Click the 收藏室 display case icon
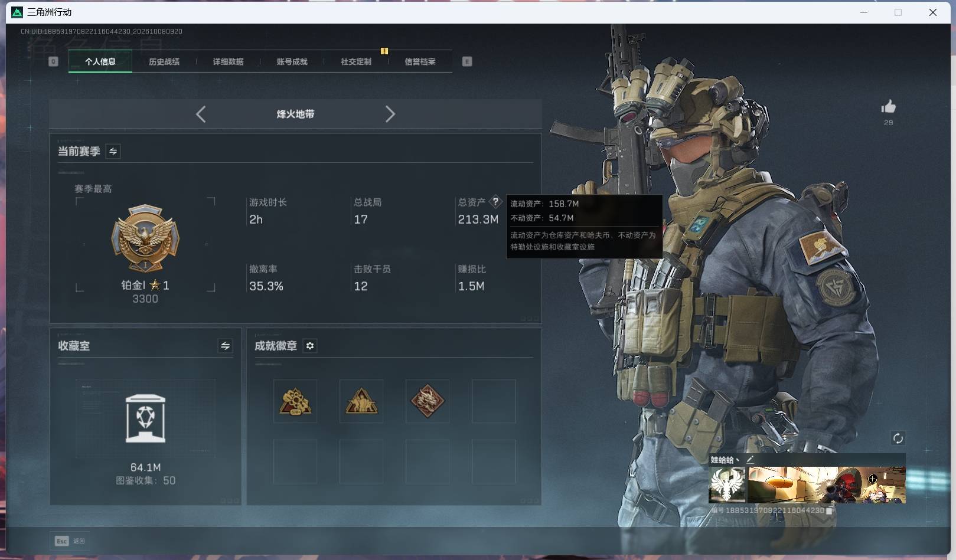Image resolution: width=956 pixels, height=560 pixels. tap(146, 418)
